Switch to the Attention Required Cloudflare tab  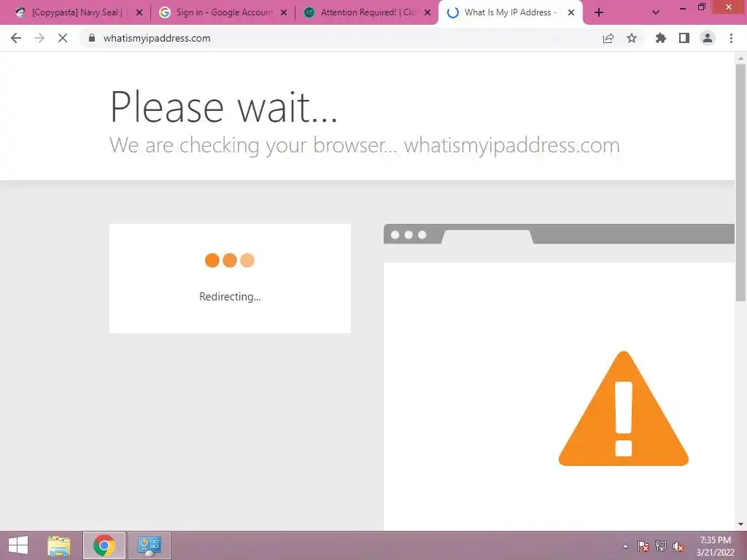pos(366,13)
